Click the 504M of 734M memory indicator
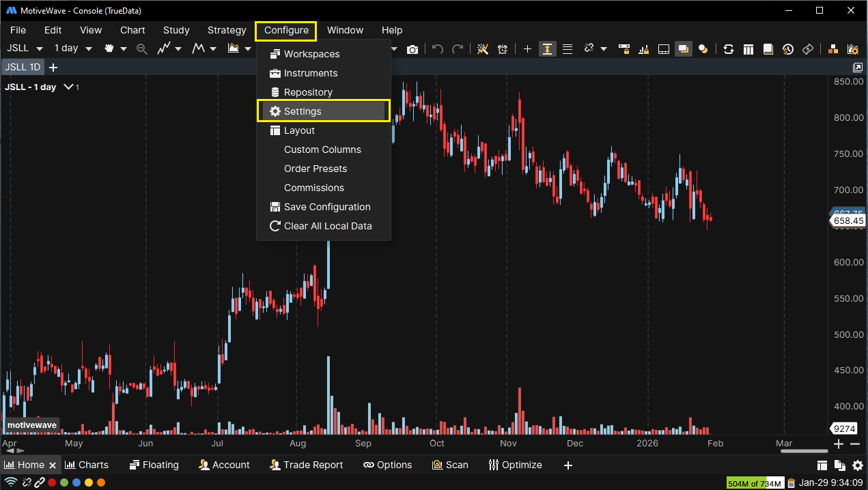Image resolution: width=868 pixels, height=490 pixels. tap(755, 483)
